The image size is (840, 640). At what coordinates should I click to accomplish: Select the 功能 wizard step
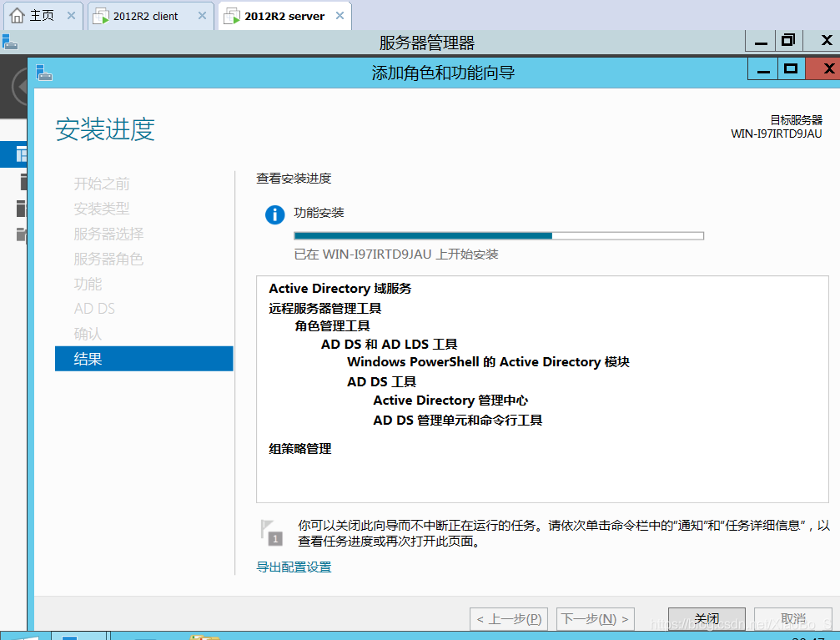coord(88,284)
